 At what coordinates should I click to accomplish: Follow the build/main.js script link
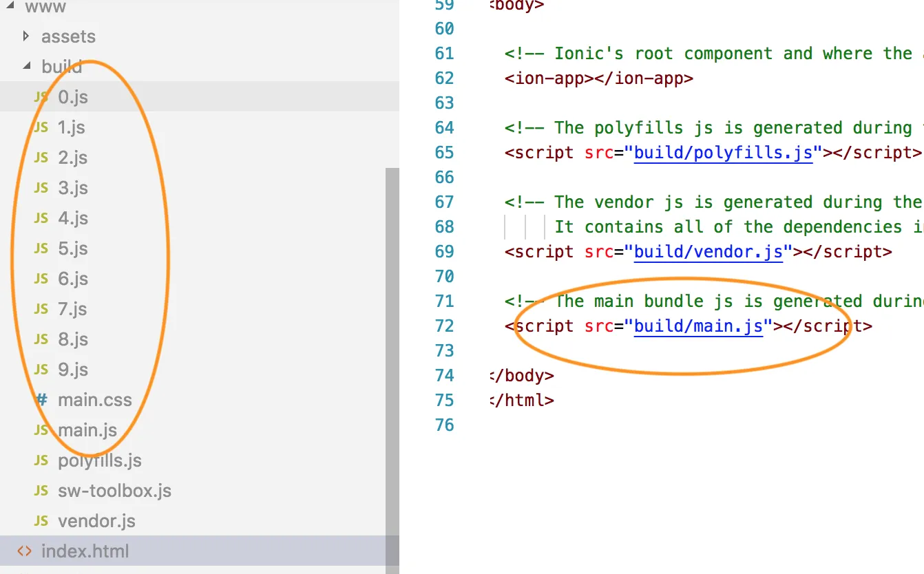click(x=699, y=326)
